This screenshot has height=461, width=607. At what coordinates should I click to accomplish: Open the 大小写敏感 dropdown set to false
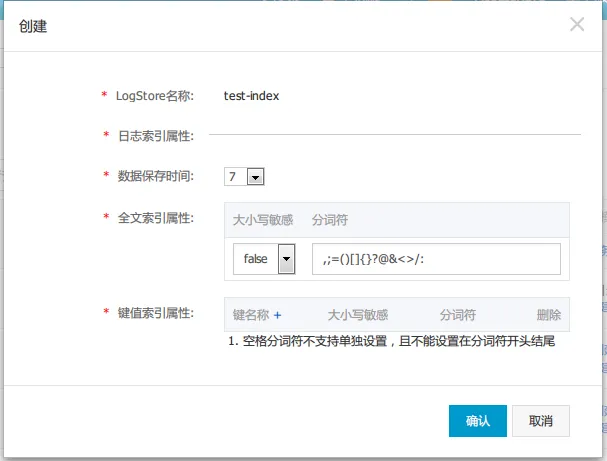[x=264, y=259]
